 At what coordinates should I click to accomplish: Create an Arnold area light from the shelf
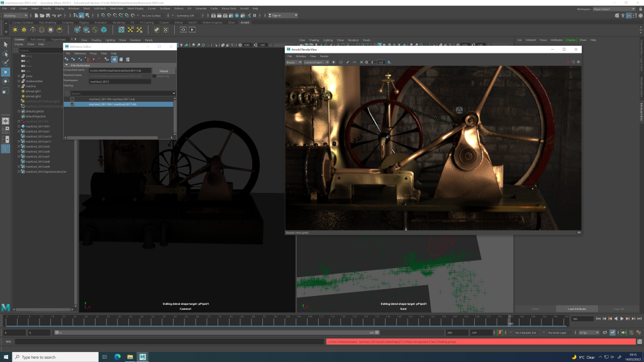pyautogui.click(x=15, y=30)
